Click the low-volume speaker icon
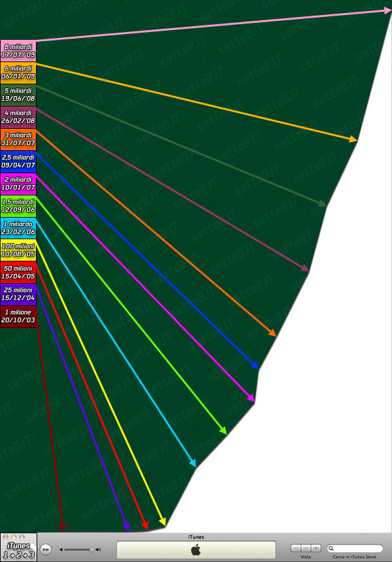This screenshot has width=392, height=562. [x=61, y=550]
